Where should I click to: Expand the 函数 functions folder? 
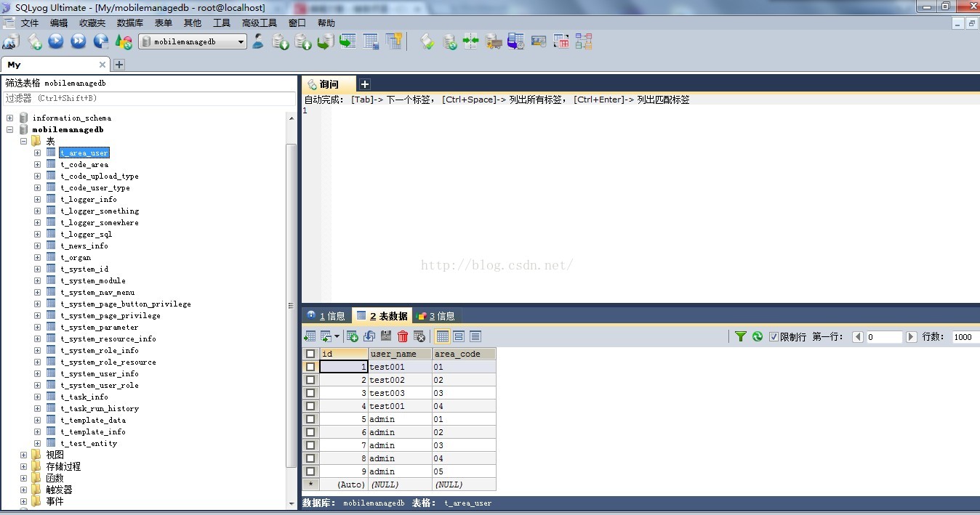(x=24, y=478)
